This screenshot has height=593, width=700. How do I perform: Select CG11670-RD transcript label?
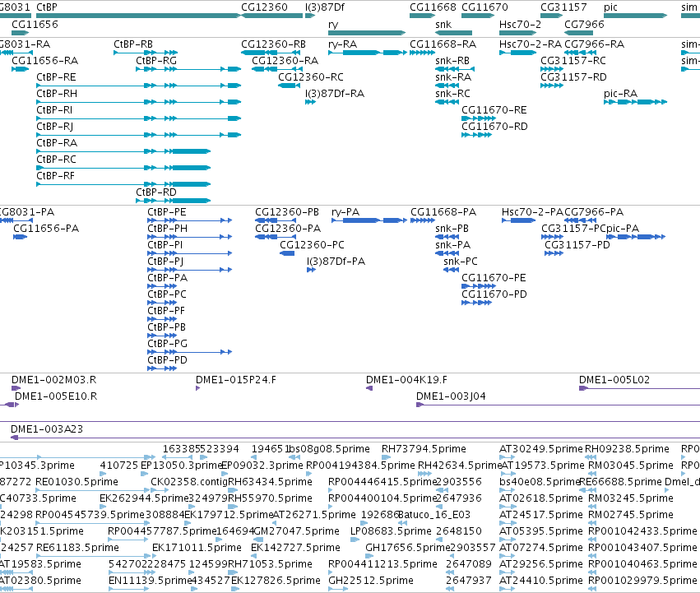(494, 127)
